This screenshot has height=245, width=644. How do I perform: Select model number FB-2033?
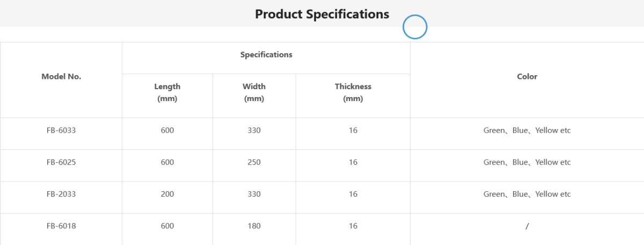(x=61, y=194)
